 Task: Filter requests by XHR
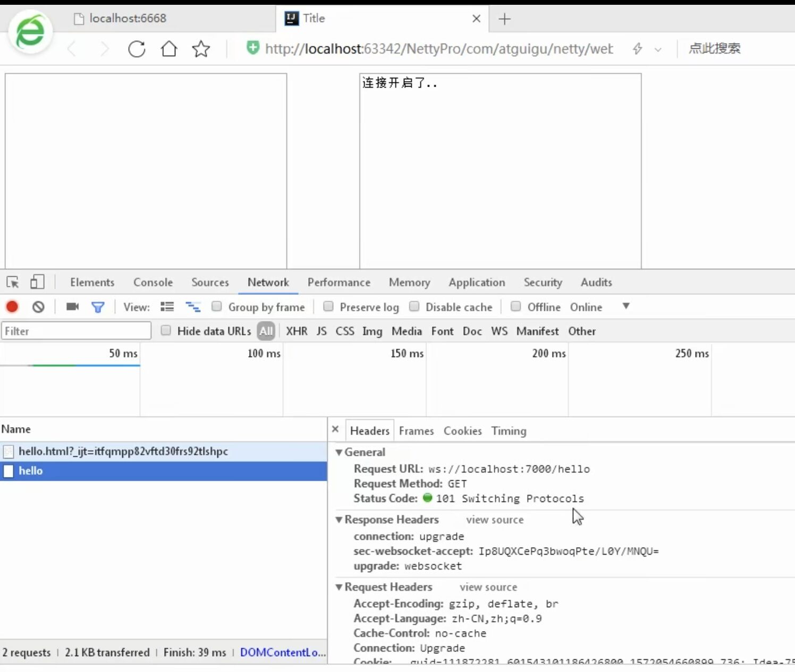point(297,331)
